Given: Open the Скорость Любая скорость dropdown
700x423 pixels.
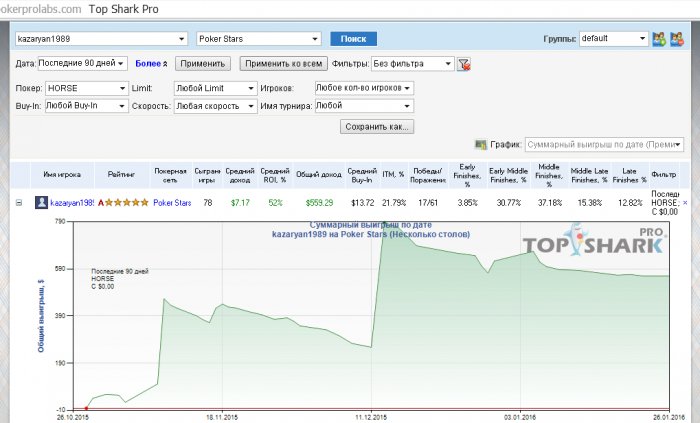Looking at the screenshot, I should [216, 106].
